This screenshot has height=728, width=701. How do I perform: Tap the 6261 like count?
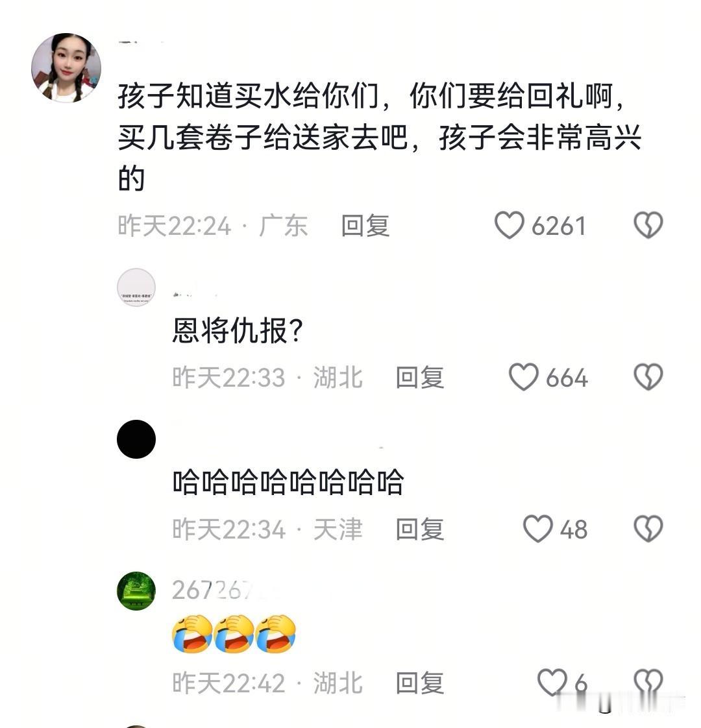click(558, 226)
